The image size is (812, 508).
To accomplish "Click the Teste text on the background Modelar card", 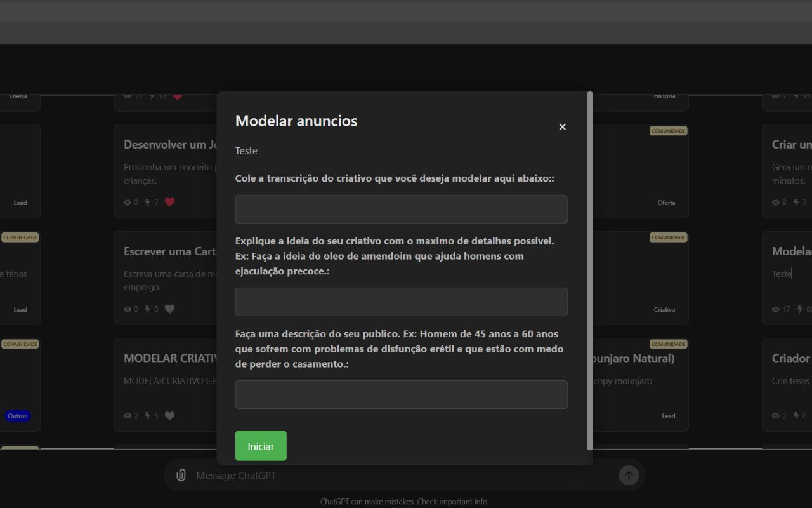I will [x=782, y=274].
